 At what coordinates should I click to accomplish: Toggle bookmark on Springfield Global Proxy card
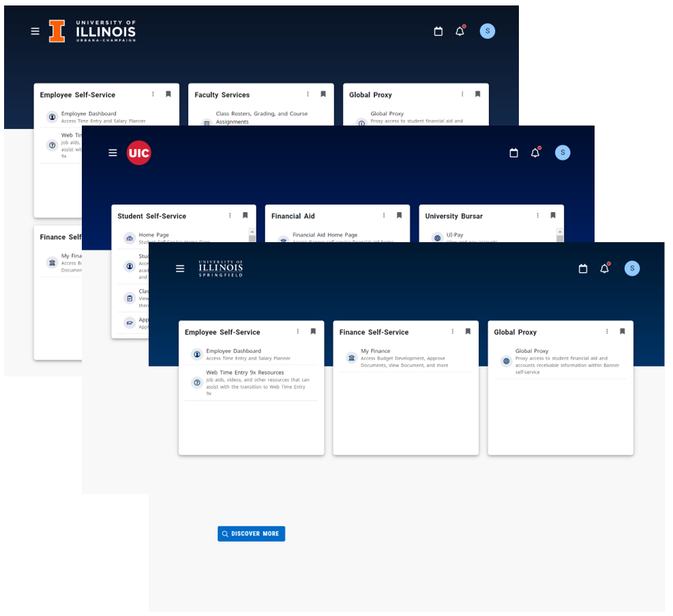pos(623,332)
